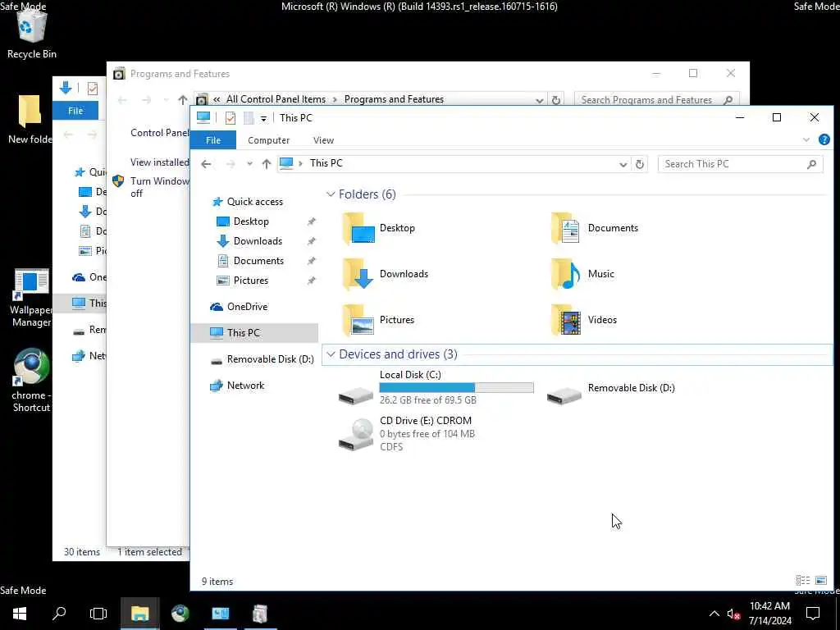Open the Pictures folder in Folders group

(379, 320)
